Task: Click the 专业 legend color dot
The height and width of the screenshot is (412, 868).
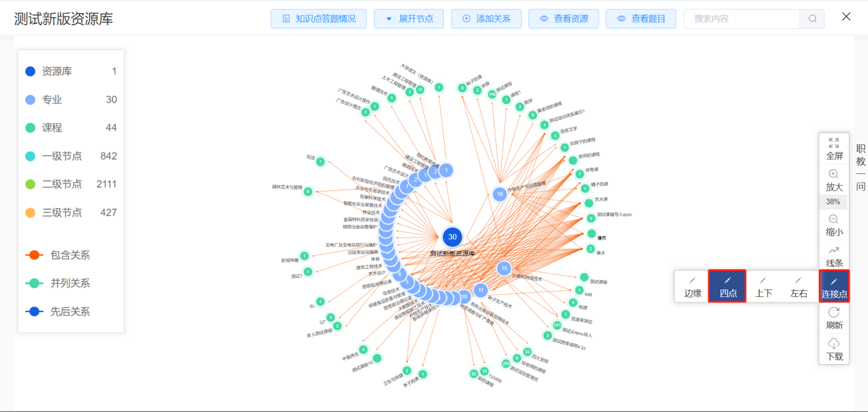Action: click(x=30, y=100)
